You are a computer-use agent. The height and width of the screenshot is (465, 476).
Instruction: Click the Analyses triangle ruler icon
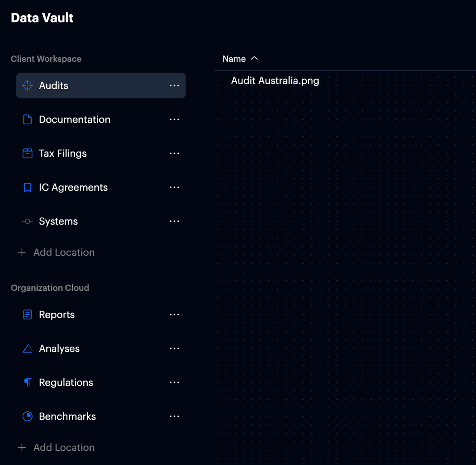pyautogui.click(x=27, y=348)
